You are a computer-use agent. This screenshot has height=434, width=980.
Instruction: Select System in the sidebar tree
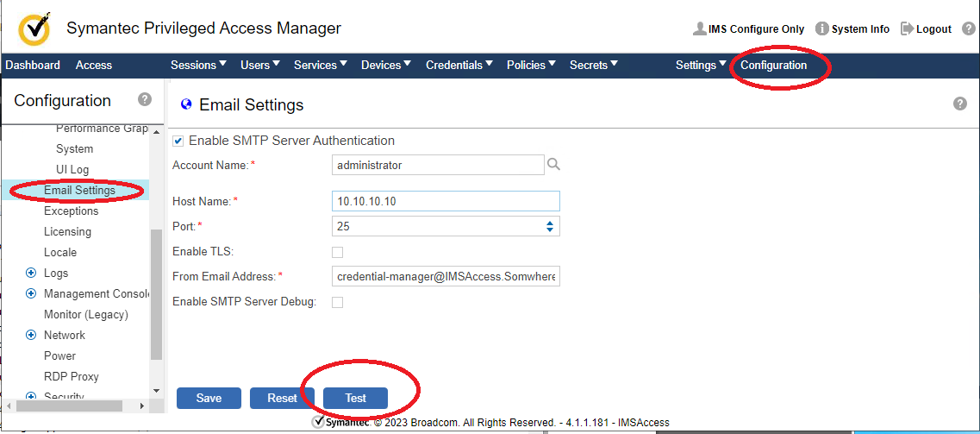(x=74, y=148)
